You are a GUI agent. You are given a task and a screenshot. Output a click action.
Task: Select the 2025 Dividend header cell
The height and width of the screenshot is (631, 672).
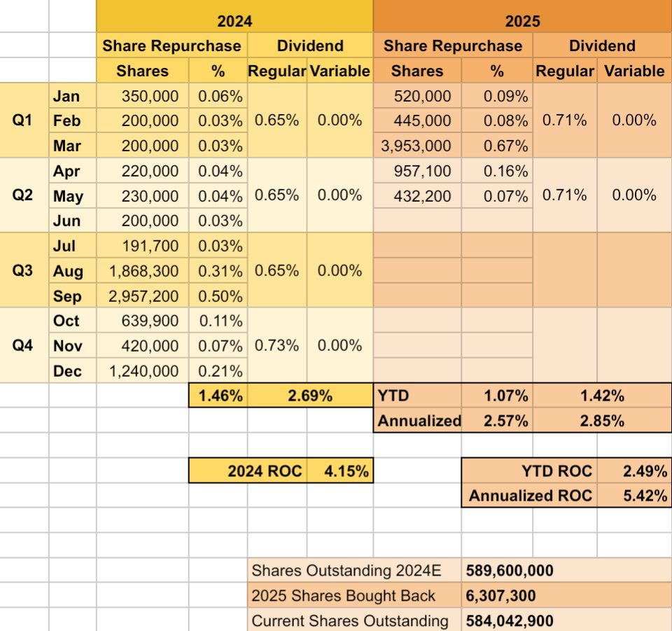click(602, 46)
